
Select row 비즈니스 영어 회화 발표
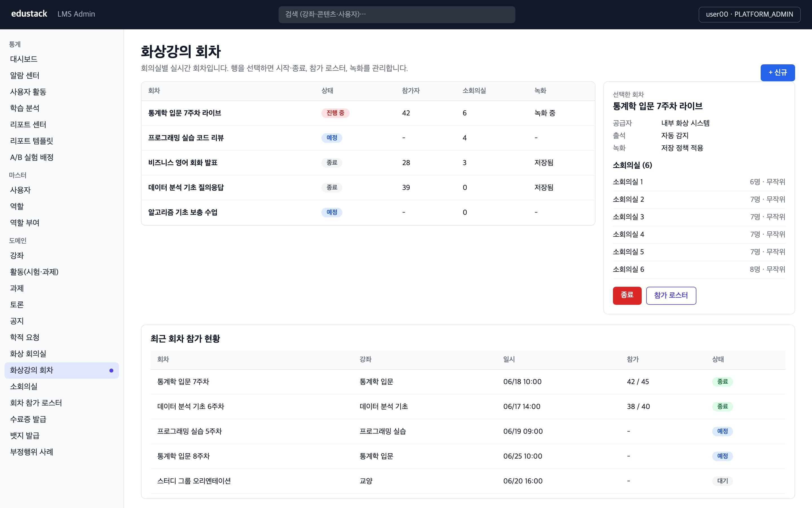point(368,163)
